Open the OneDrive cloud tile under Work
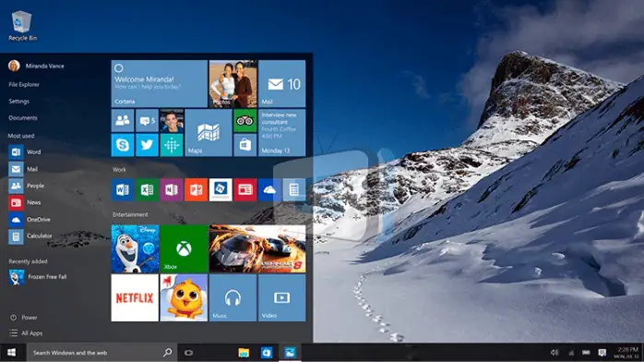The height and width of the screenshot is (362, 644). 269,190
